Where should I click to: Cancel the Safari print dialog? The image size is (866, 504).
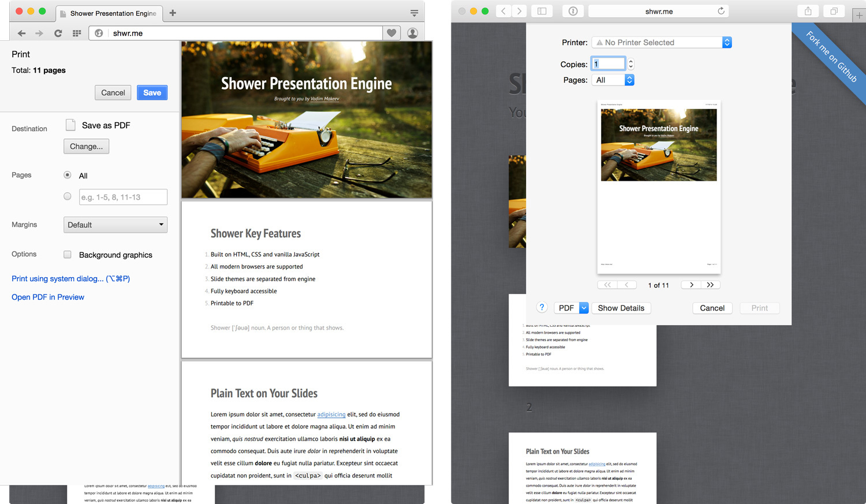712,308
